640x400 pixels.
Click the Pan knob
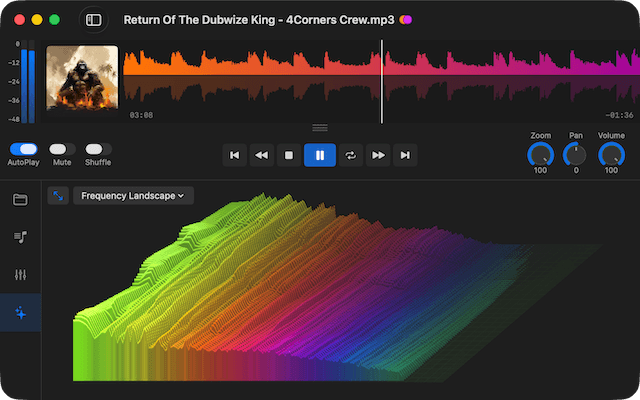point(576,154)
